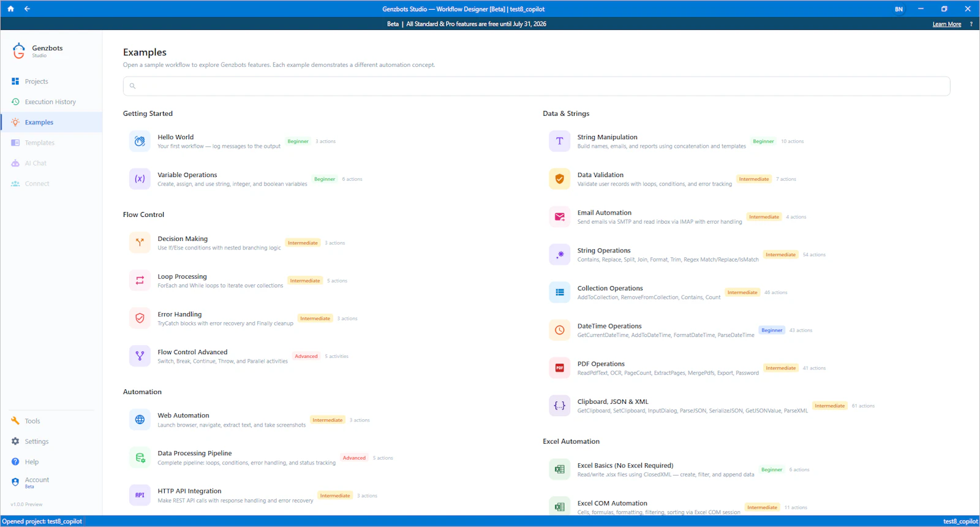Open the String Operations icon
This screenshot has width=980, height=527.
pyautogui.click(x=559, y=254)
